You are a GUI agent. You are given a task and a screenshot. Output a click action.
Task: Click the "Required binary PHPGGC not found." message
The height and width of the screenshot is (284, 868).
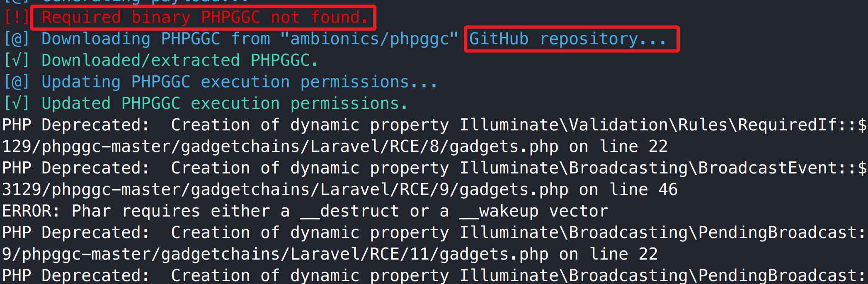[x=205, y=17]
